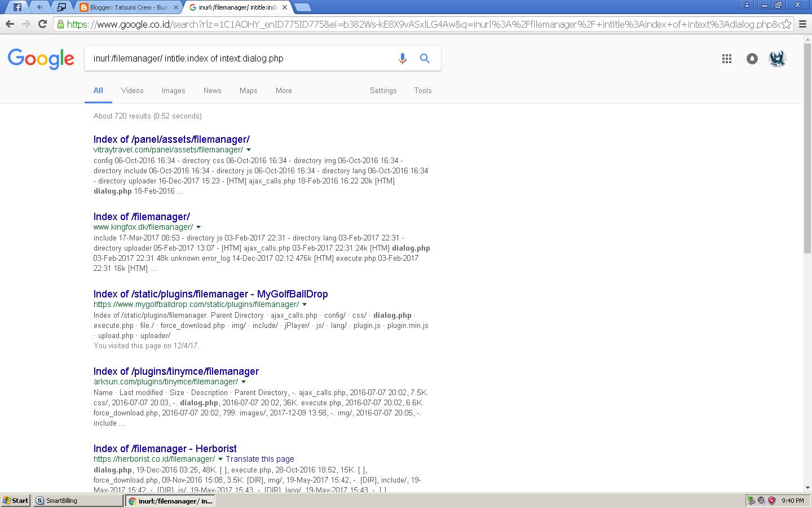Click the 9:40 PM taskbar clock
The image size is (812, 508).
pos(793,501)
